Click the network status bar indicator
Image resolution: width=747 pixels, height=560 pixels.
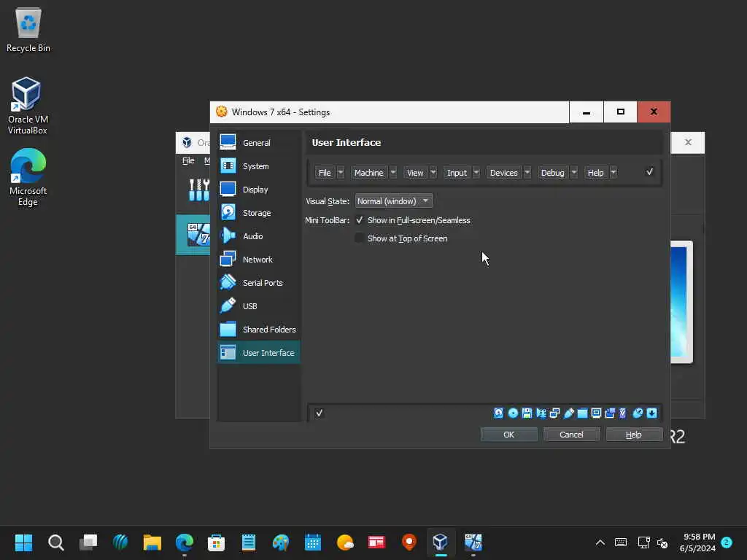click(x=554, y=413)
